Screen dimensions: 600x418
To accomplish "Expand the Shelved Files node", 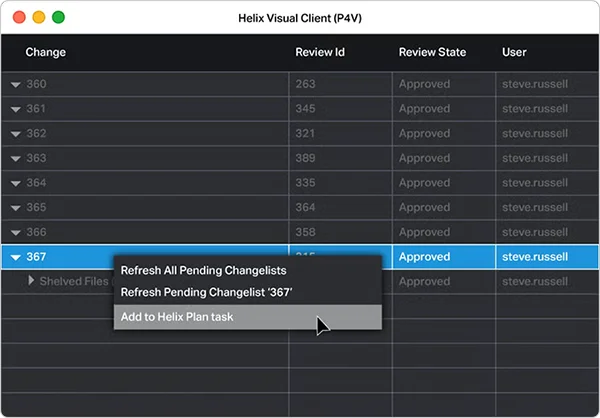I will pyautogui.click(x=31, y=281).
